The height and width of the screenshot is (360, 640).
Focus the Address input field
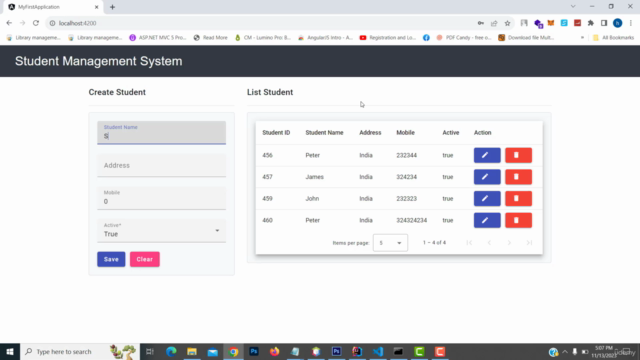coord(161,165)
